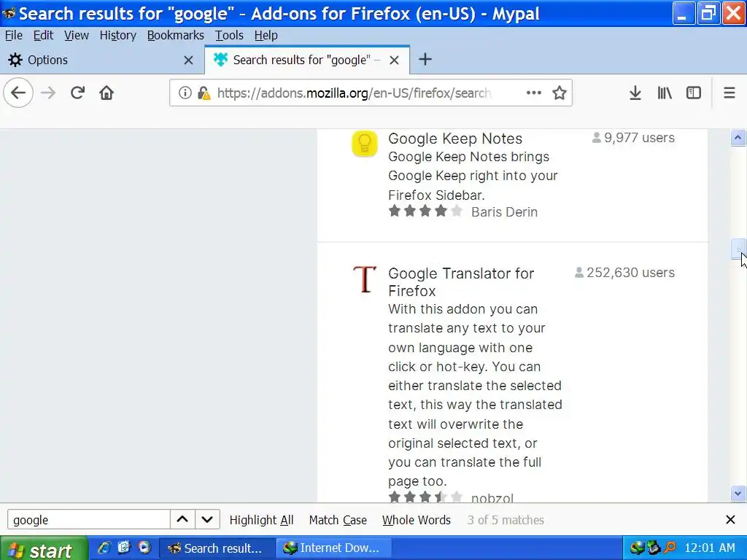This screenshot has width=747, height=560.
Task: Click the Windows start button
Action: coord(44,548)
